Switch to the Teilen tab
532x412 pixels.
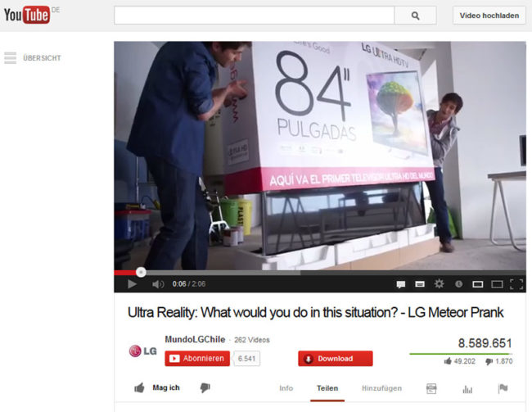pyautogui.click(x=327, y=388)
